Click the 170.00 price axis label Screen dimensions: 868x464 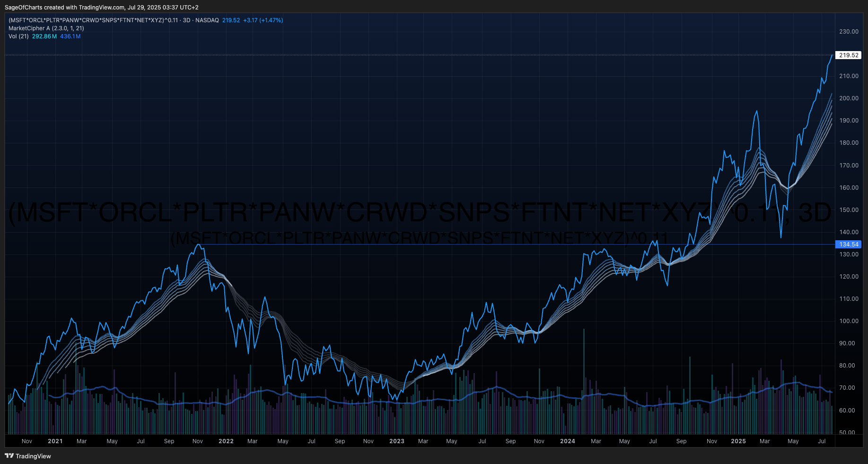[849, 166]
